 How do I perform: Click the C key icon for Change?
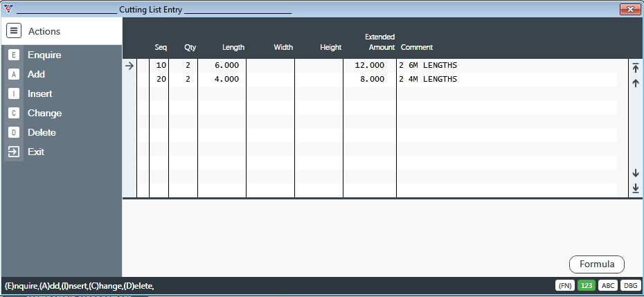tap(14, 113)
